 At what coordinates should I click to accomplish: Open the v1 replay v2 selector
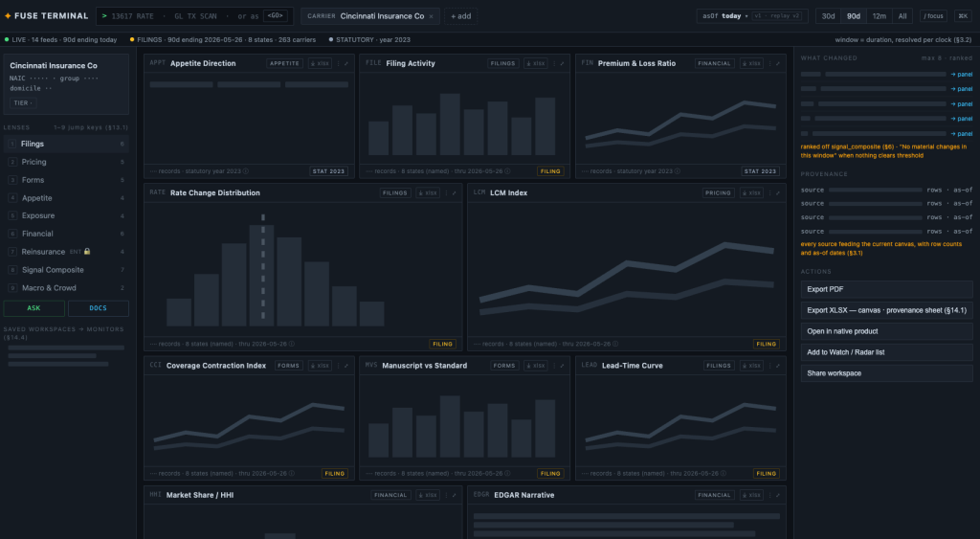click(777, 16)
